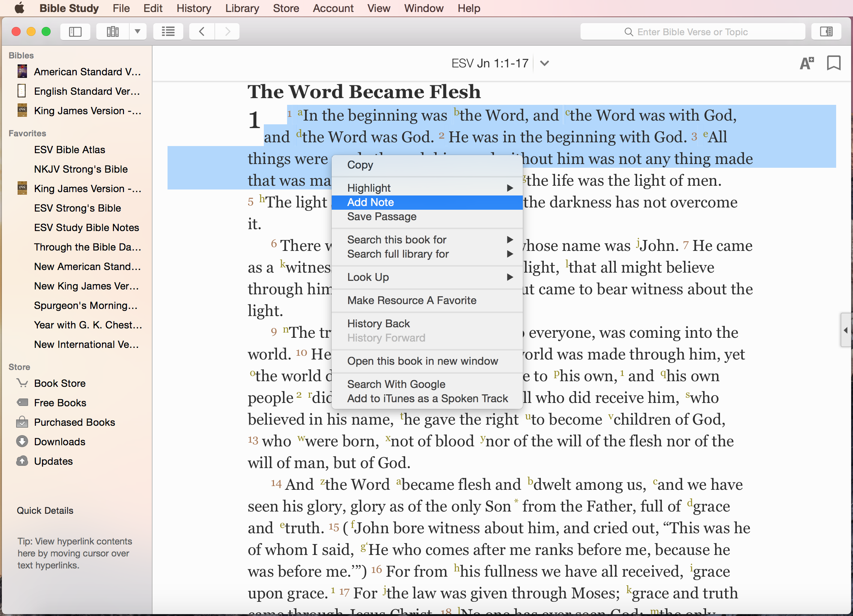The width and height of the screenshot is (853, 616).
Task: Click the ESV Study Bible Notes favorite
Action: pos(87,227)
